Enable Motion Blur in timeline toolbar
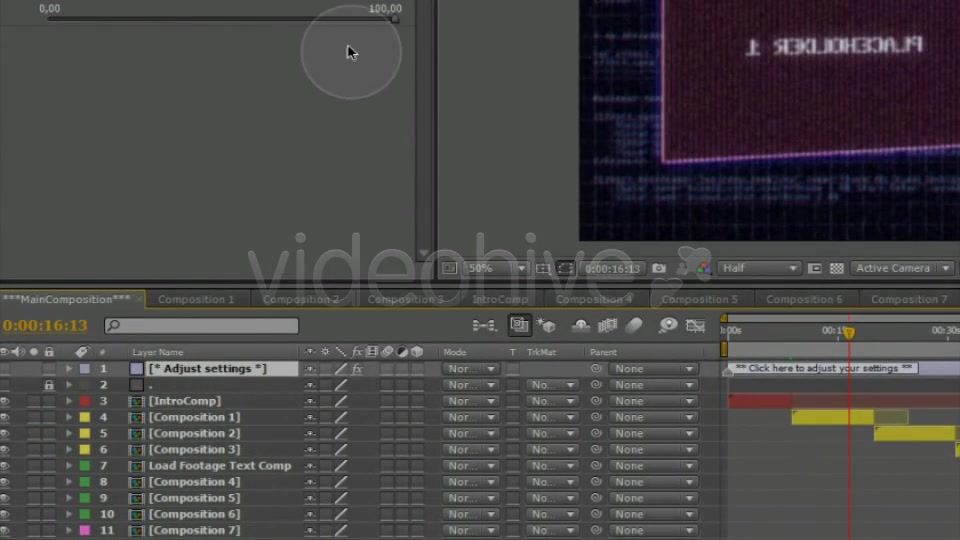This screenshot has width=960, height=540. click(x=634, y=326)
